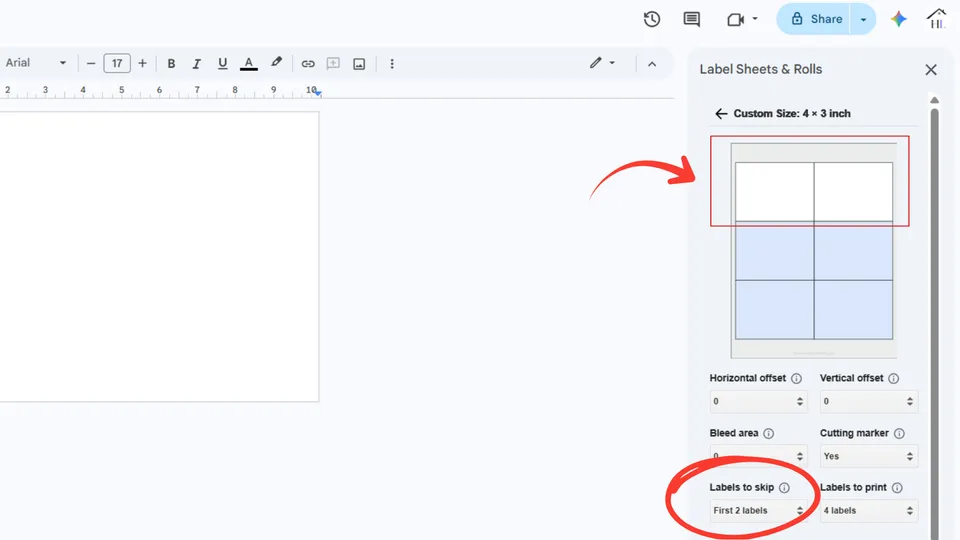Show info for Horizontal offset
Image resolution: width=960 pixels, height=540 pixels.
point(796,378)
